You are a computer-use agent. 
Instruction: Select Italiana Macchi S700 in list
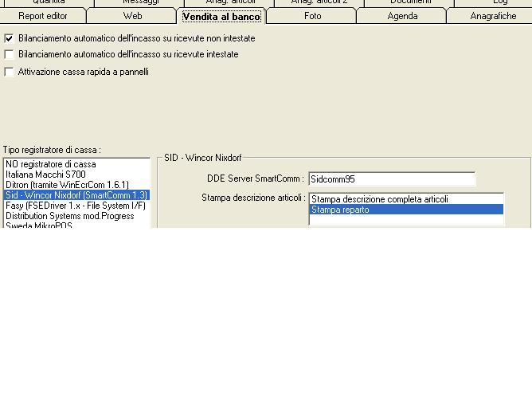[76, 175]
